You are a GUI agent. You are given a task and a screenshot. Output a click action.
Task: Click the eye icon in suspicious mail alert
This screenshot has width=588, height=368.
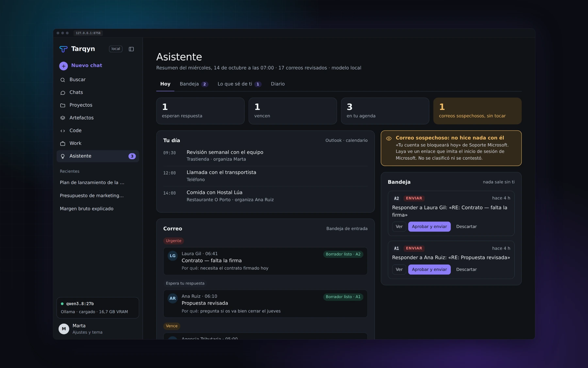pos(389,138)
